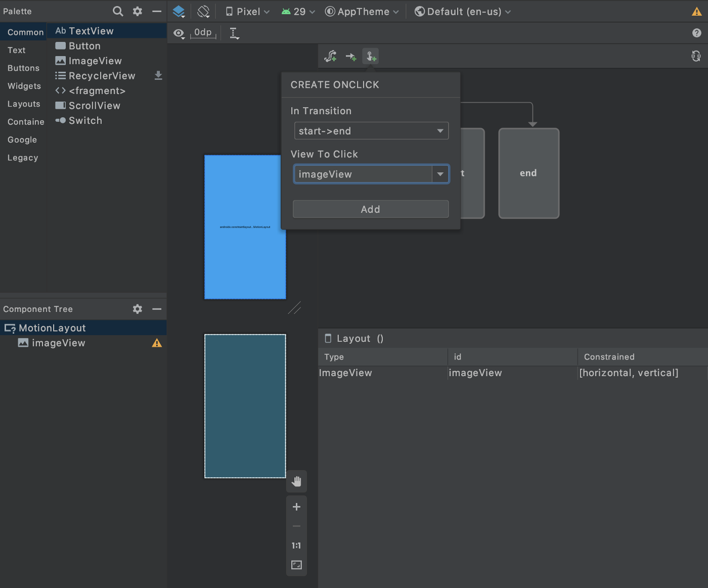The height and width of the screenshot is (588, 708).
Task: Click the Create Transition arrow icon
Action: click(351, 57)
